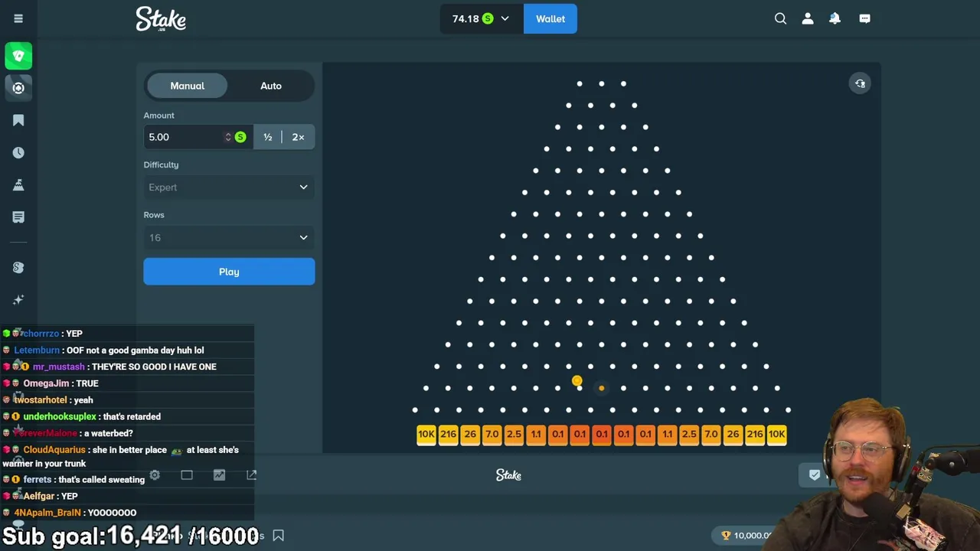Switch to Manual betting mode
The height and width of the screenshot is (551, 980).
(x=188, y=86)
